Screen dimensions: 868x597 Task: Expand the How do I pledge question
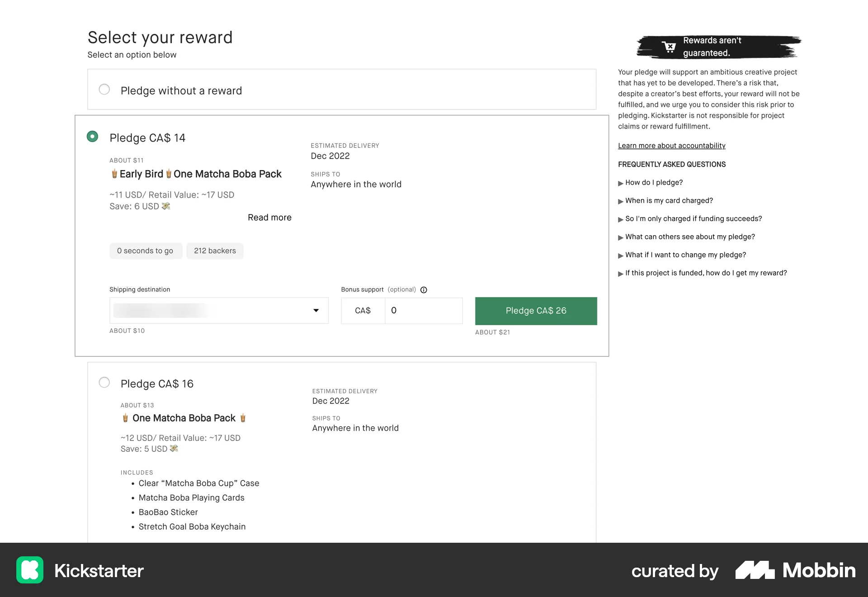pos(654,182)
